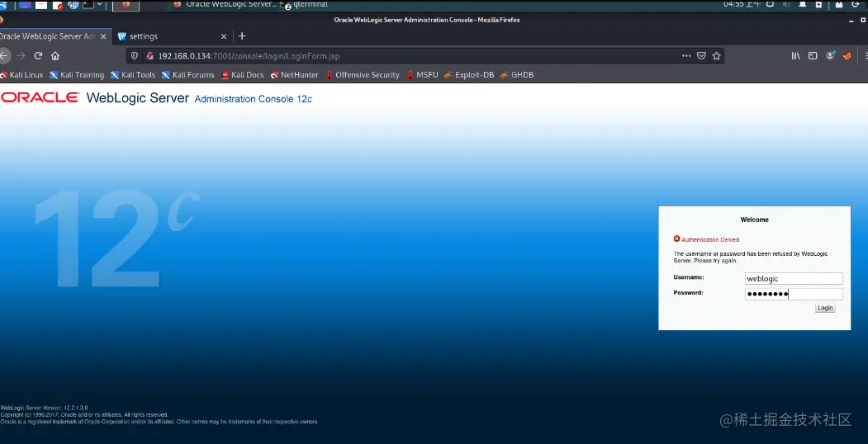868x444 pixels.
Task: Click the Login button
Action: [825, 308]
